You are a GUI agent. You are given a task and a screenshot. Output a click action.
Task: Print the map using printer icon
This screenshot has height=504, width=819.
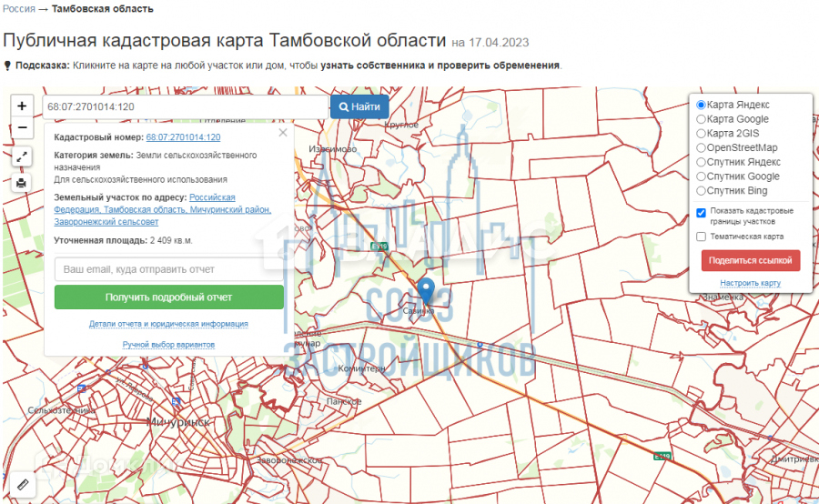coord(23,183)
